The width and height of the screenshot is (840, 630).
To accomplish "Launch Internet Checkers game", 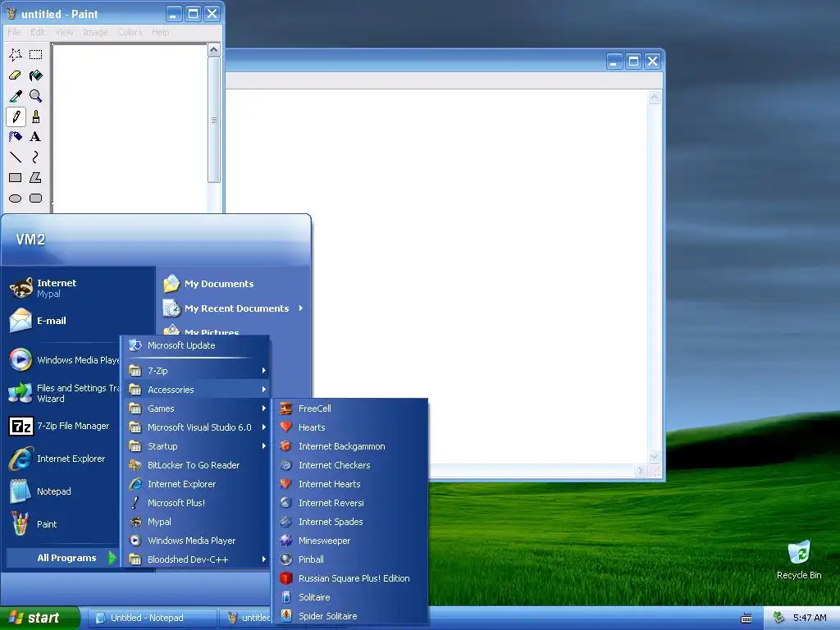I will [351, 465].
